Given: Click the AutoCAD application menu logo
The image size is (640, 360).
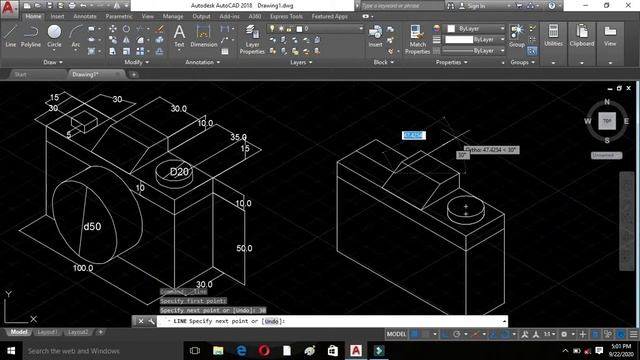Looking at the screenshot, I should point(9,8).
